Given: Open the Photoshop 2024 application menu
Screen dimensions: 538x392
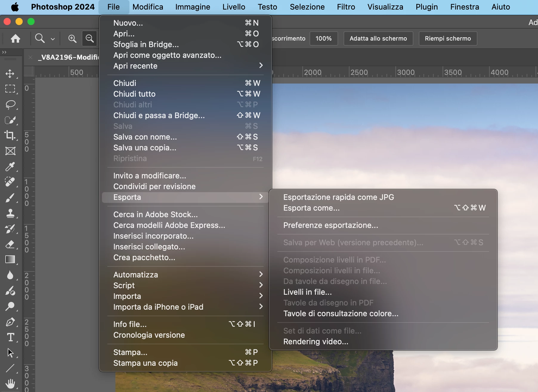Looking at the screenshot, I should 63,7.
